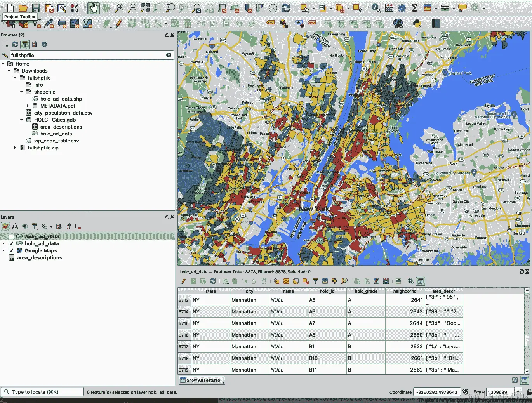Collapse the shapefile folder
Image resolution: width=532 pixels, height=403 pixels.
(x=21, y=92)
